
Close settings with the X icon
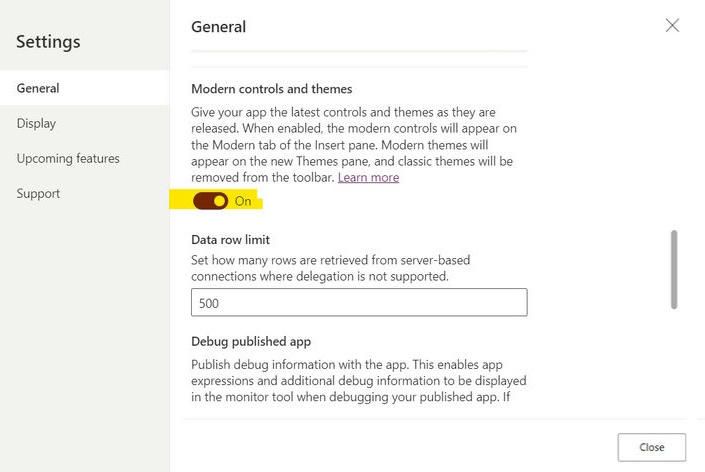(672, 26)
